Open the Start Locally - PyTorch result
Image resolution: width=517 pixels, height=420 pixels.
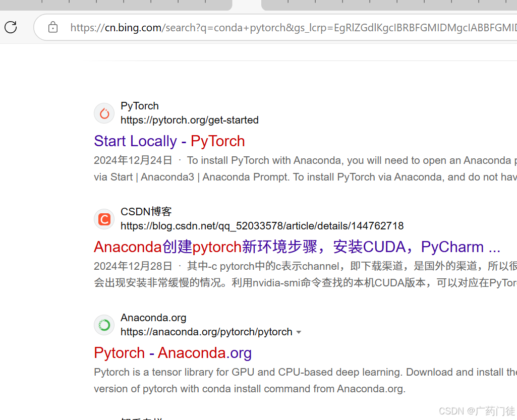(169, 141)
